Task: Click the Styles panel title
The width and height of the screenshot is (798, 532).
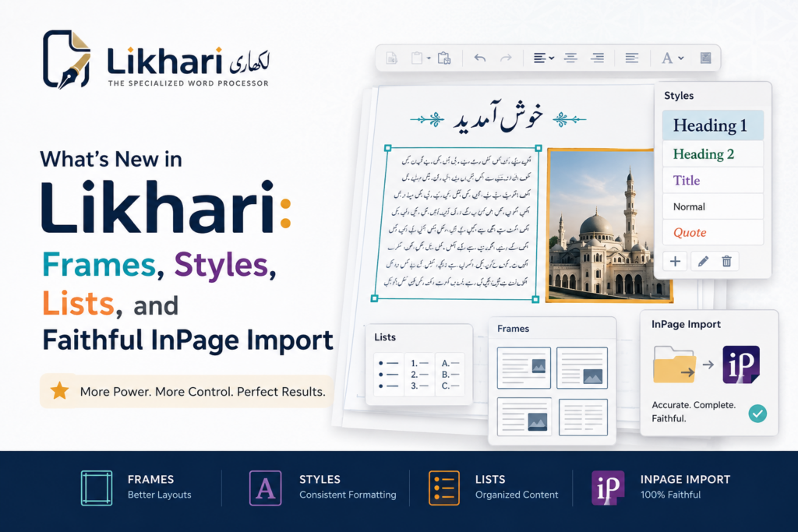Action: (679, 96)
